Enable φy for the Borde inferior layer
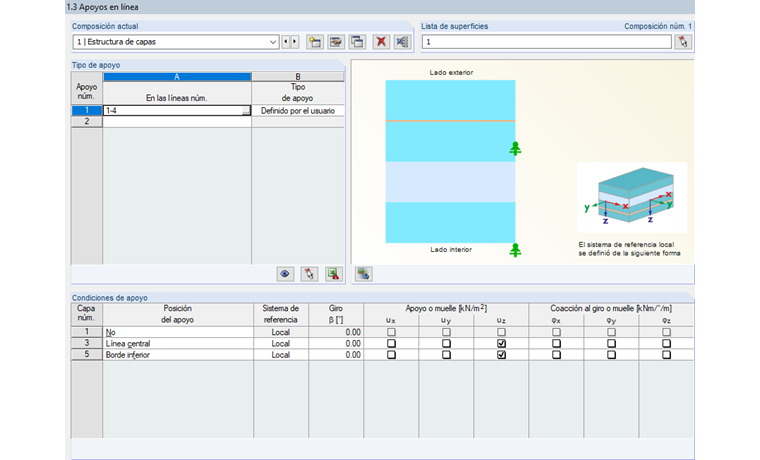Screen dimensions: 760x460 coord(611,355)
